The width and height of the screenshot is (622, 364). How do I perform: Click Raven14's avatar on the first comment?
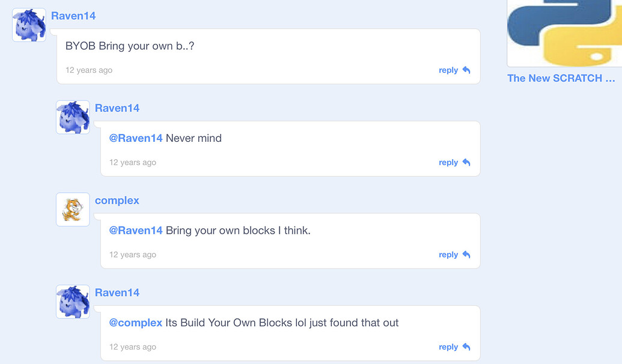tap(28, 25)
